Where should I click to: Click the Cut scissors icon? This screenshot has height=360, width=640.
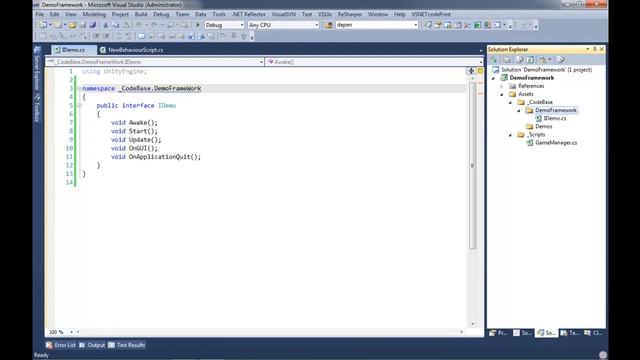pos(106,25)
